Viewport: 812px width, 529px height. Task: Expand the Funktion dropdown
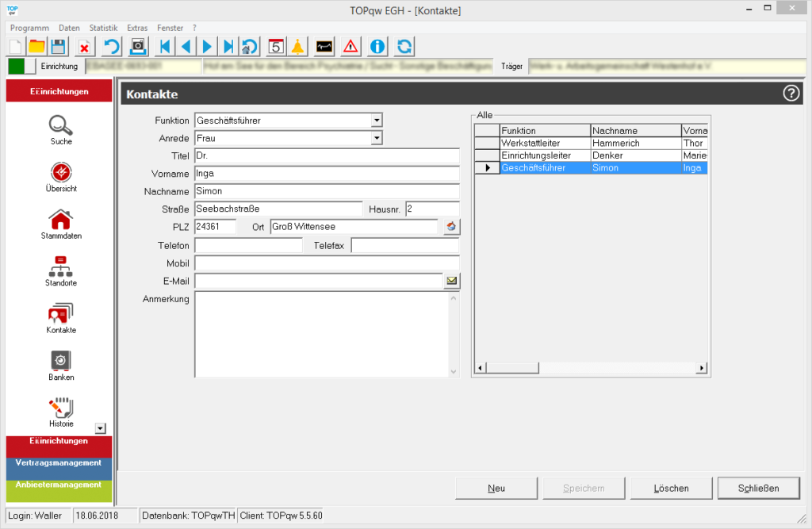[x=377, y=121]
